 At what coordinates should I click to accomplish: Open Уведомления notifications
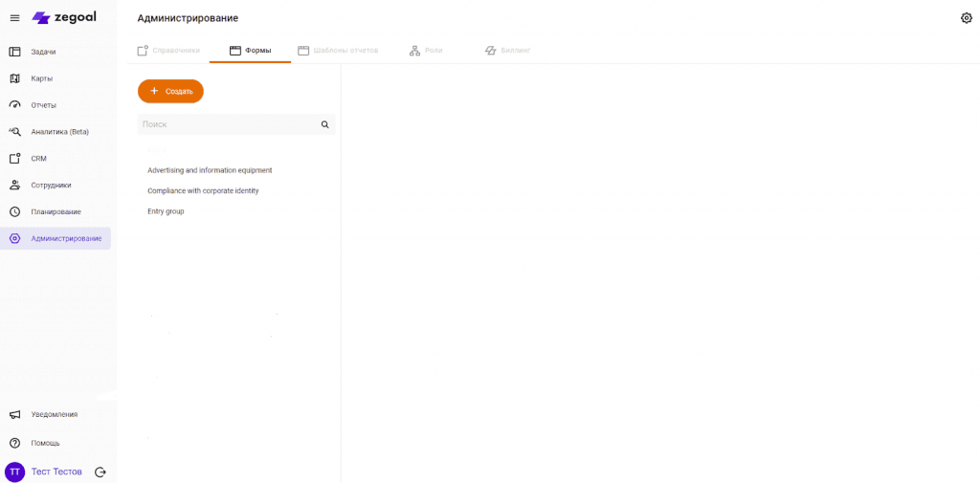(54, 414)
